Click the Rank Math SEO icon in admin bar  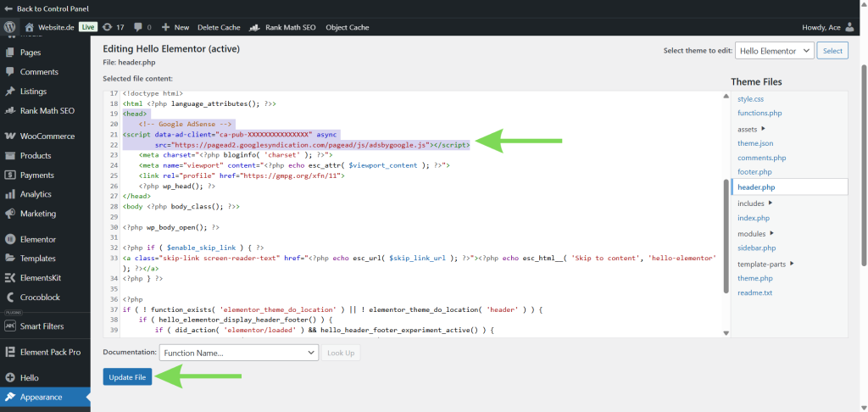click(255, 27)
